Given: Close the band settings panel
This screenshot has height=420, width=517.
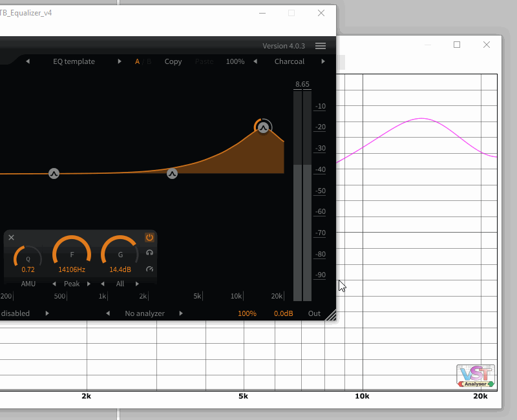Looking at the screenshot, I should click(x=11, y=237).
